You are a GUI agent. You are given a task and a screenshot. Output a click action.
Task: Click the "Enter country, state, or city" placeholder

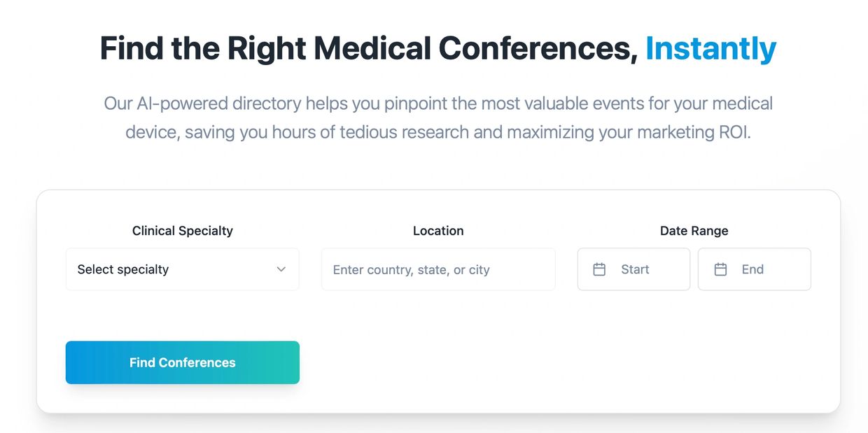point(411,270)
